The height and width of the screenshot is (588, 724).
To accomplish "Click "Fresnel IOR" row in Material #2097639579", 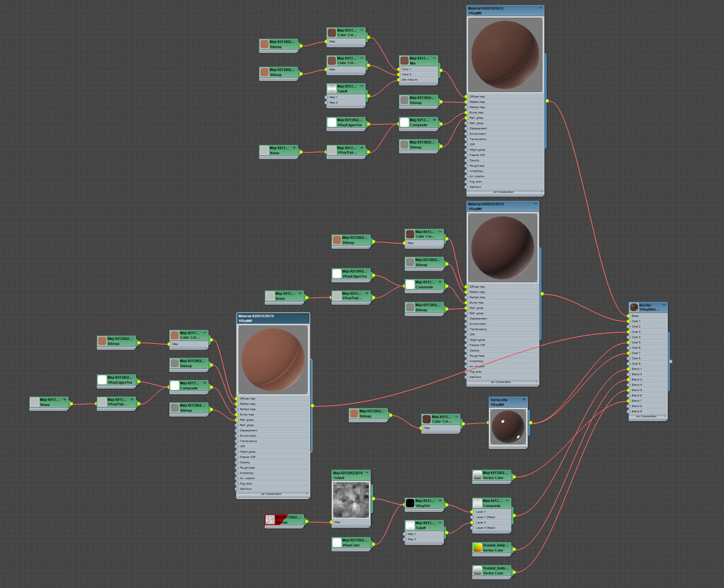I will point(273,457).
